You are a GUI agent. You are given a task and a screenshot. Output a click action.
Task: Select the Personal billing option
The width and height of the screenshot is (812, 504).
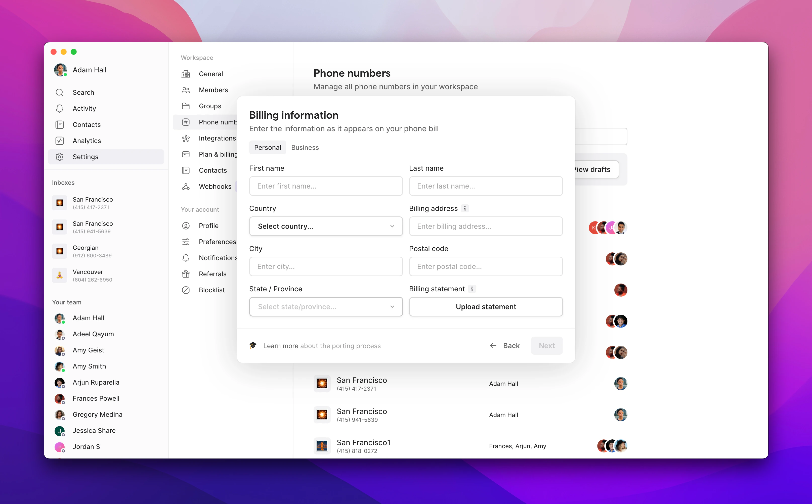(x=267, y=147)
